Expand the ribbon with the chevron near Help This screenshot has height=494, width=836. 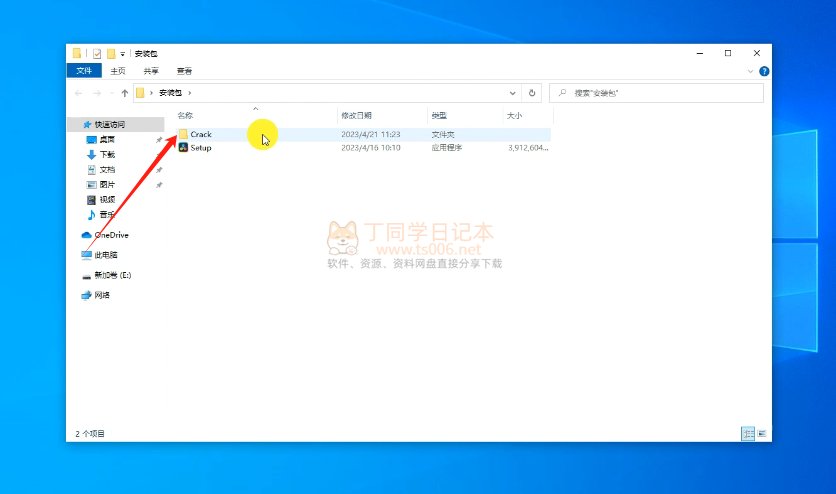point(752,71)
